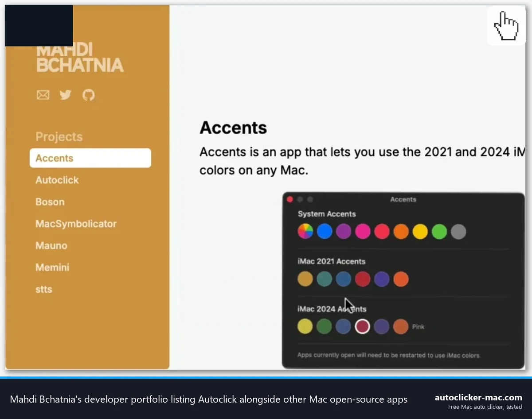Screen dimensions: 532x419
Task: Click the Accents page heading
Action: point(233,128)
